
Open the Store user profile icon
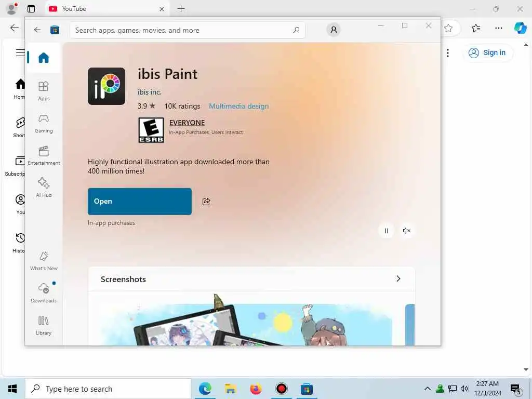point(334,30)
